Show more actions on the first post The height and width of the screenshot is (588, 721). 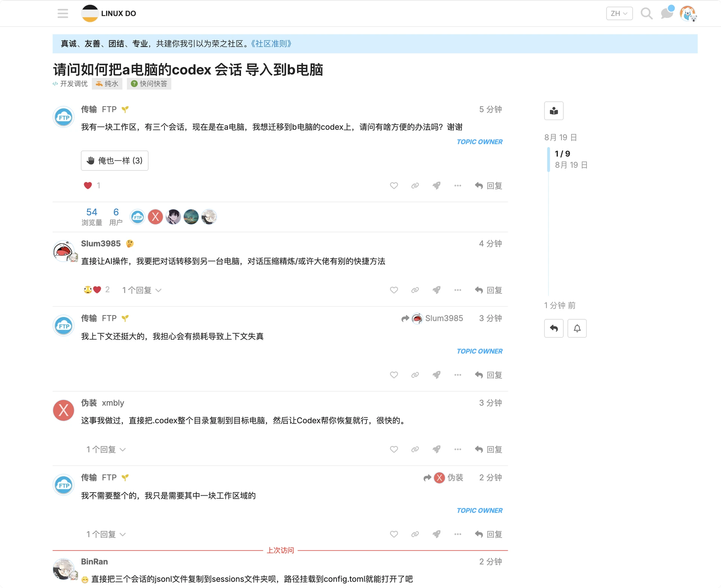point(457,186)
